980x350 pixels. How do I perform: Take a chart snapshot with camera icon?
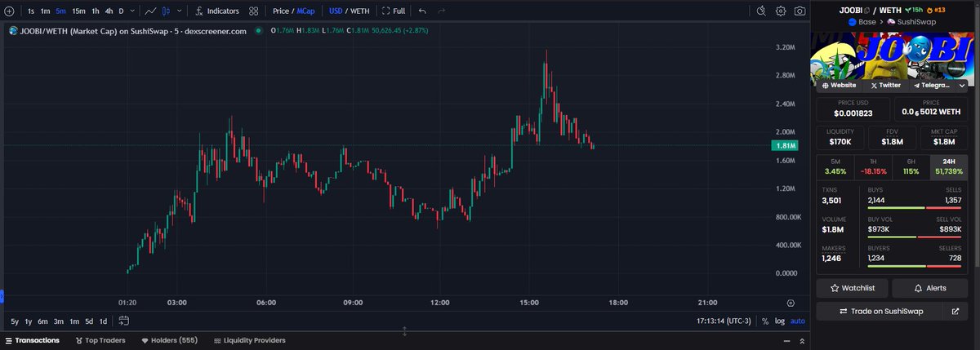[x=800, y=11]
